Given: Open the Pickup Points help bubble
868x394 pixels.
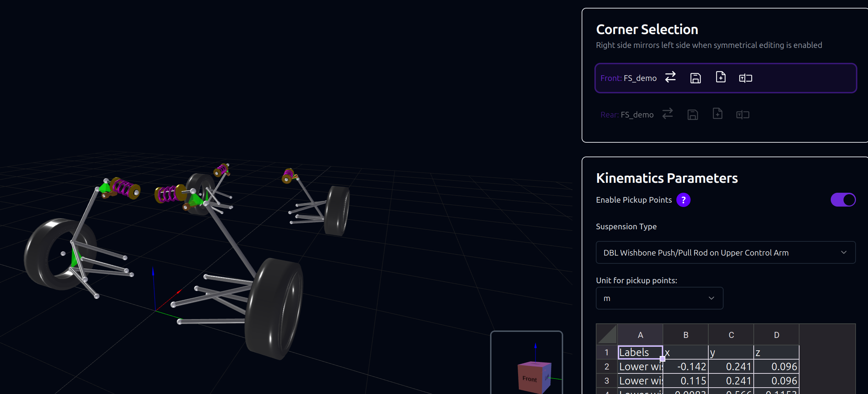Looking at the screenshot, I should (683, 200).
